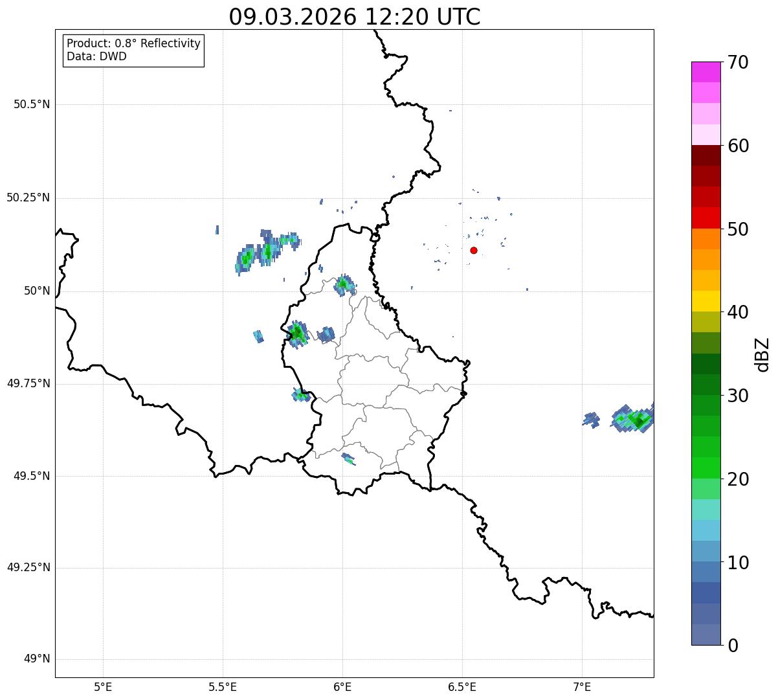
Task: Click the 50.5°N latitude tick label
Action: pyautogui.click(x=32, y=104)
